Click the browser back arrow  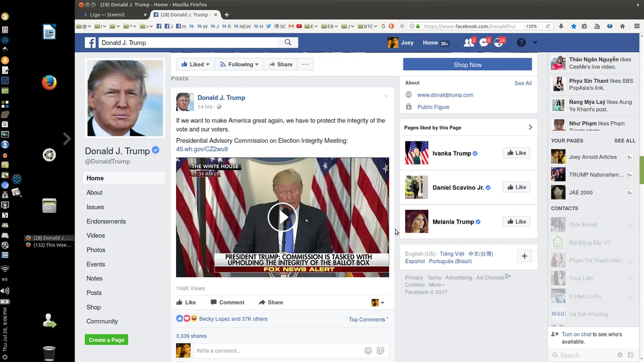coord(402,26)
